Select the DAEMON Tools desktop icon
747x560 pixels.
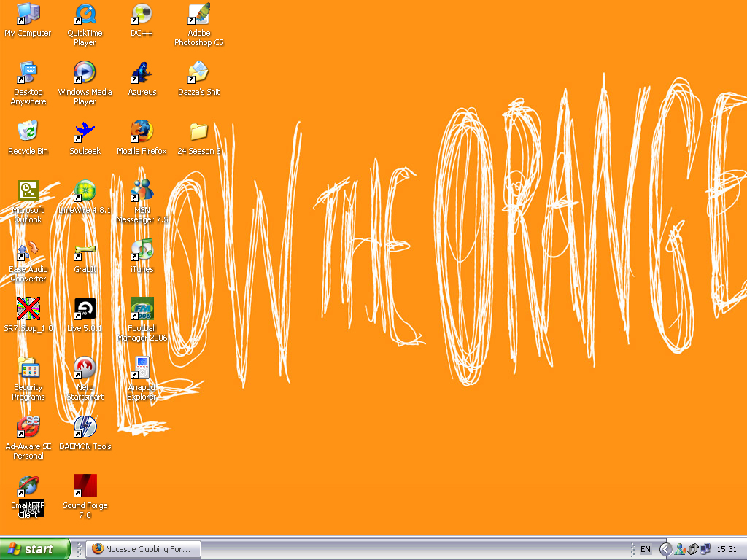click(85, 427)
